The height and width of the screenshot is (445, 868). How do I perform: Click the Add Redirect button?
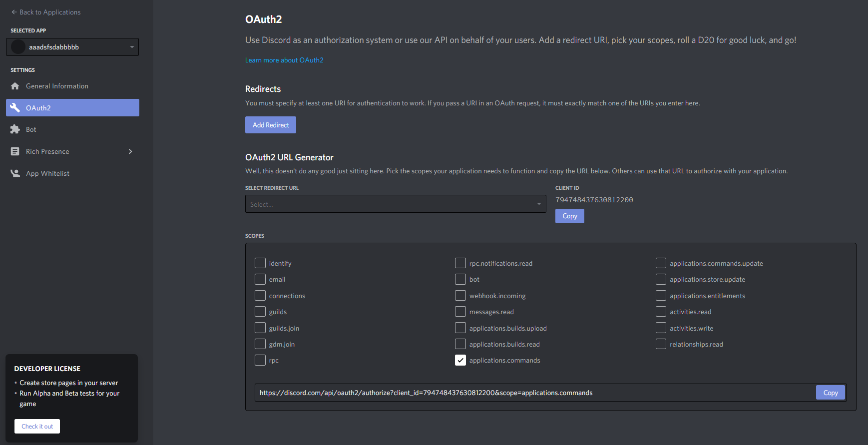click(x=271, y=125)
